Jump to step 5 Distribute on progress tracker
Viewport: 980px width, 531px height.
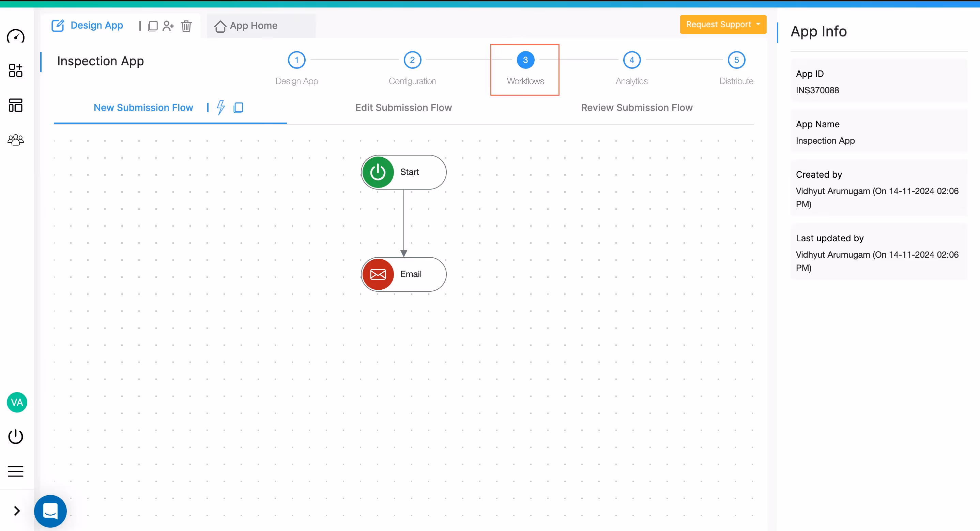pos(736,60)
